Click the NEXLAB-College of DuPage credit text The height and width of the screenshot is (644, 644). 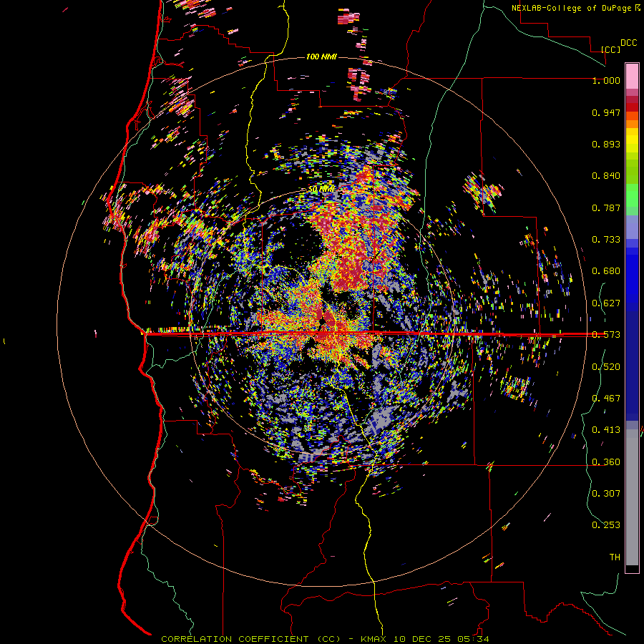pos(571,8)
